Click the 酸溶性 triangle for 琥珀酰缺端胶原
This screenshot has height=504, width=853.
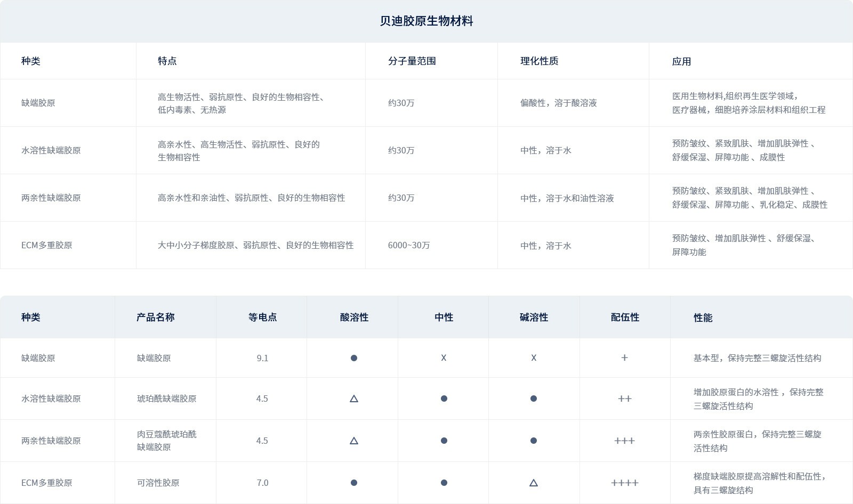(353, 399)
